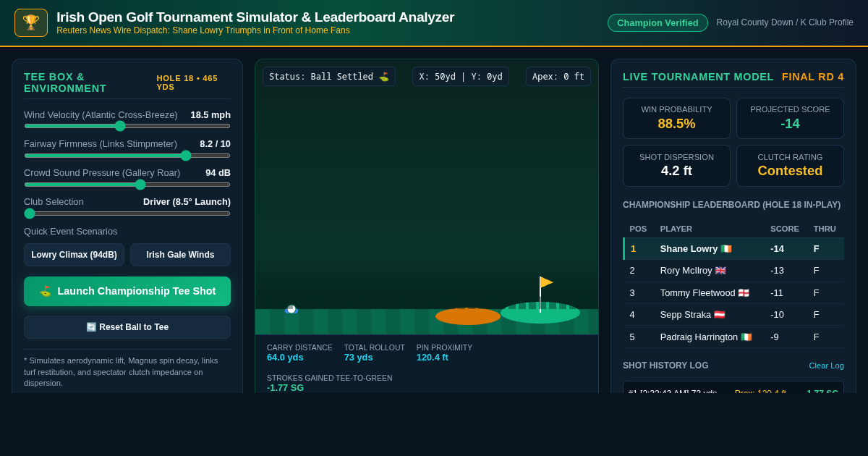Click the Projected Score card
The height and width of the screenshot is (456, 868).
[790, 118]
